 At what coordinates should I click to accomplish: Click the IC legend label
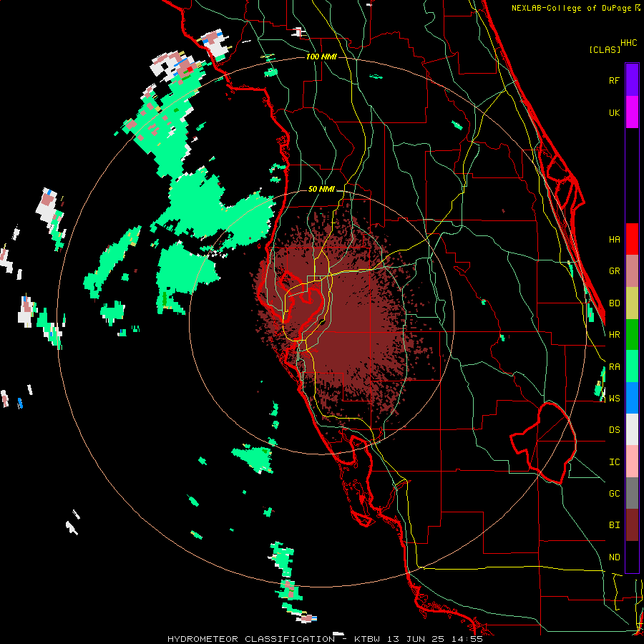[614, 462]
